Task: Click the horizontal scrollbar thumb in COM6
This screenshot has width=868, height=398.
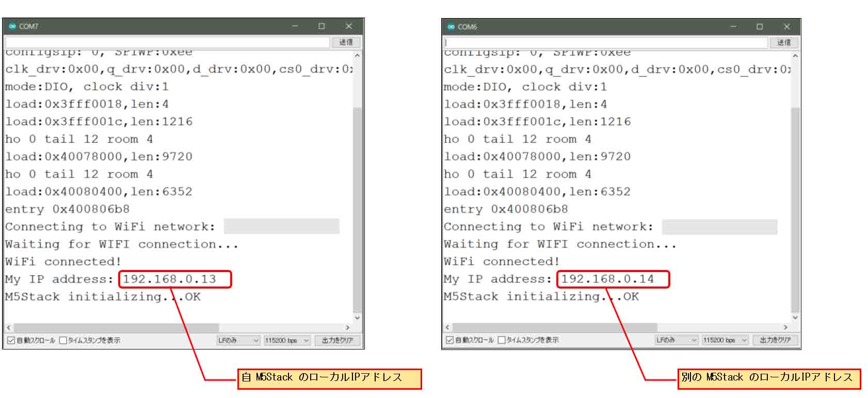Action: pyautogui.click(x=555, y=327)
